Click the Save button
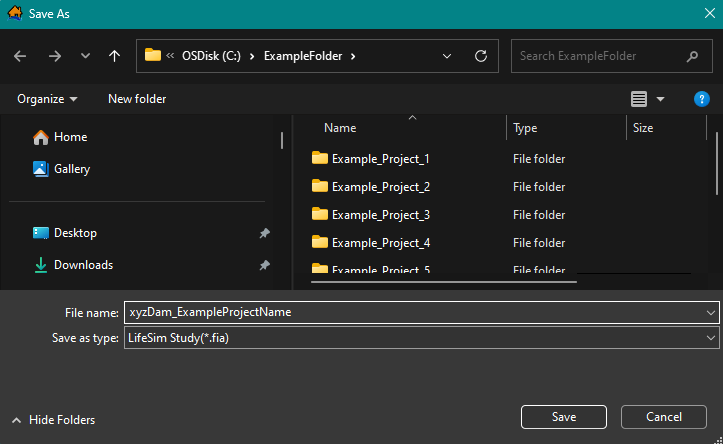 pos(563,416)
